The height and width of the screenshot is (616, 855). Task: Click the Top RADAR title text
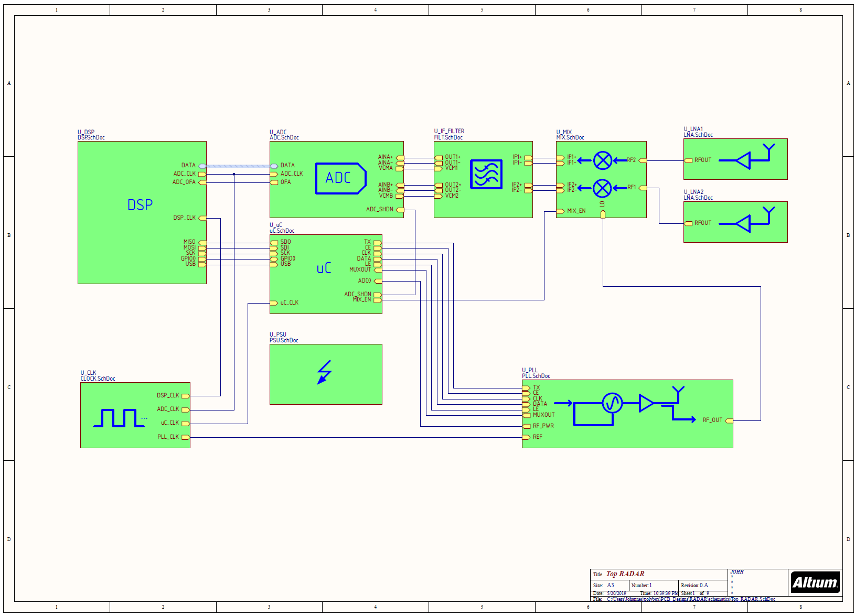625,574
